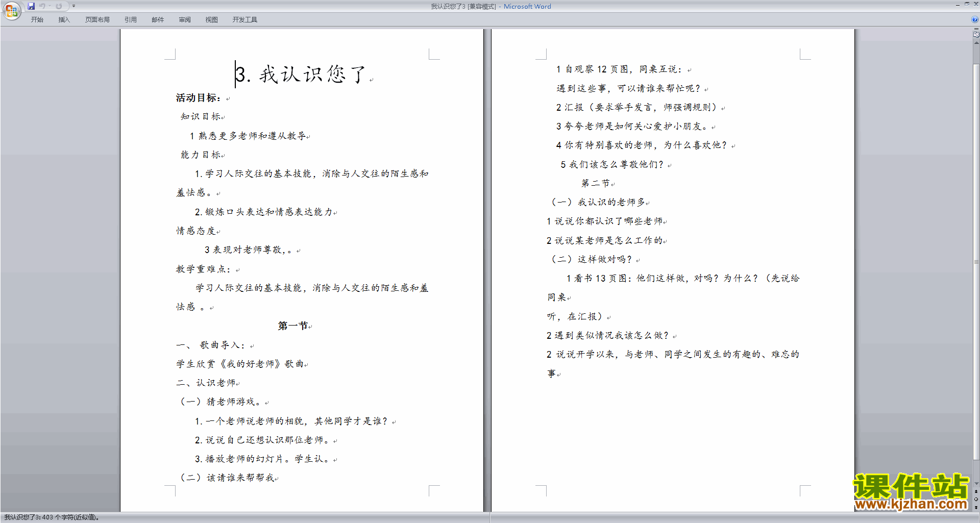
Task: Open the 引用 (References) ribbon tab
Action: (x=130, y=19)
